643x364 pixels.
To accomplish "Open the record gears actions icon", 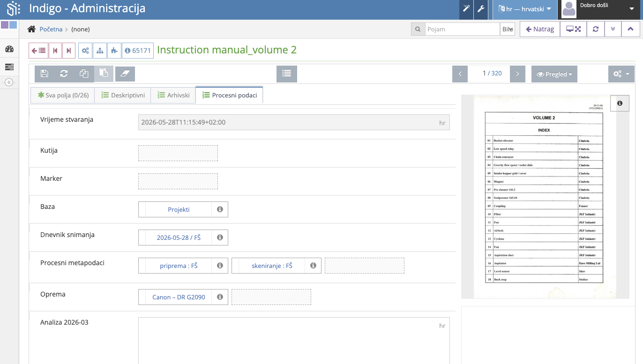I will pyautogui.click(x=85, y=51).
